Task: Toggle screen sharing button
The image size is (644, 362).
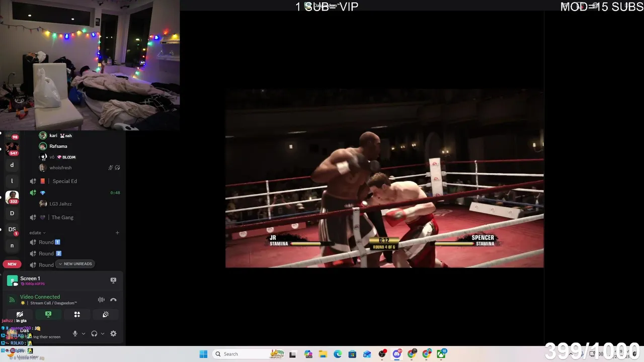Action: [48, 314]
